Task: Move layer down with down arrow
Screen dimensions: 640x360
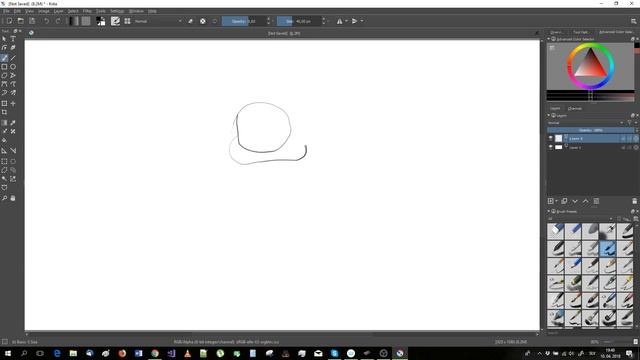Action: tap(575, 201)
